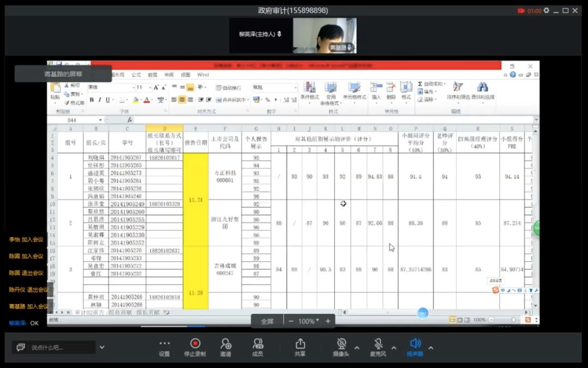Switch to the 公式 ribbon tab
This screenshot has width=588, height=368.
[x=136, y=75]
